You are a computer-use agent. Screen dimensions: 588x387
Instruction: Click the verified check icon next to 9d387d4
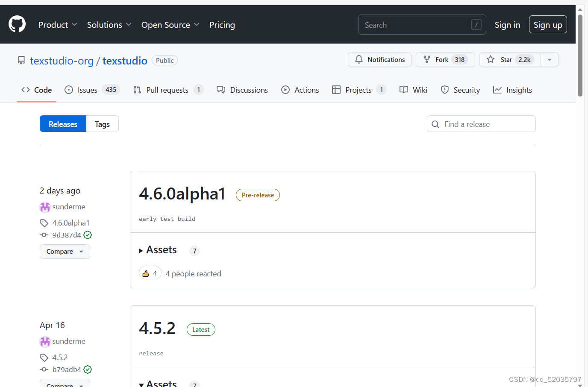88,235
